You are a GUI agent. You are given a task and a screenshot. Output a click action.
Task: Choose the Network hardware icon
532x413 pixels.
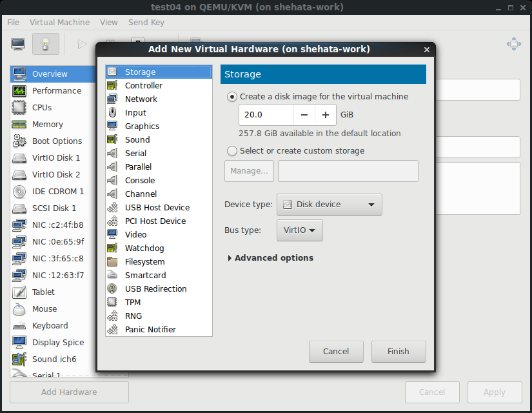(x=113, y=99)
